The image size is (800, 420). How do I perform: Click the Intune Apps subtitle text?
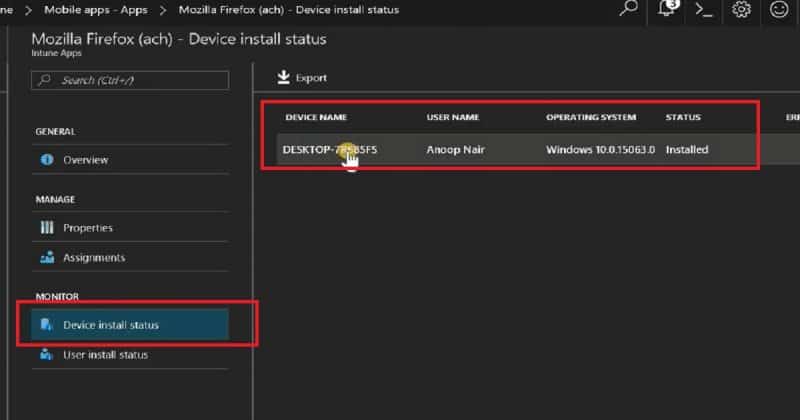pos(56,53)
